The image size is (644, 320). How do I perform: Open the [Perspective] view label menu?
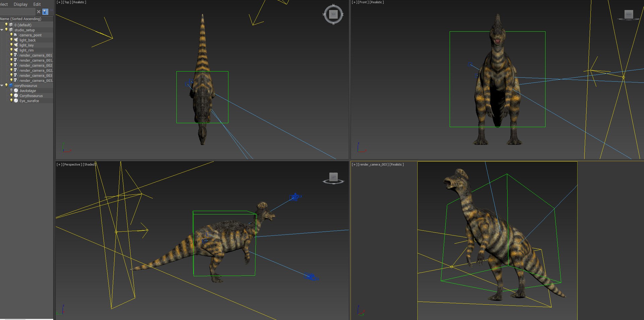click(72, 165)
